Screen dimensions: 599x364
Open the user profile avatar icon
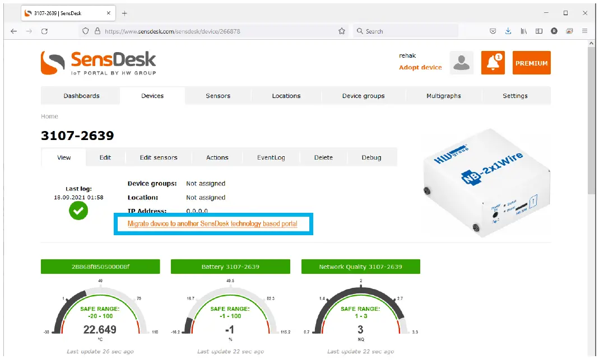pos(462,63)
